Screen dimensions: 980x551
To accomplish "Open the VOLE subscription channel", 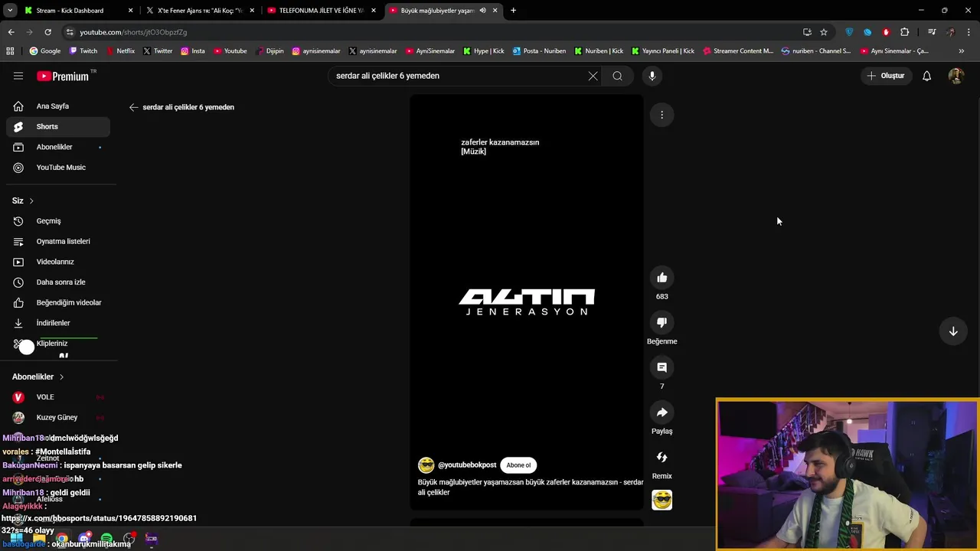I will [58, 397].
